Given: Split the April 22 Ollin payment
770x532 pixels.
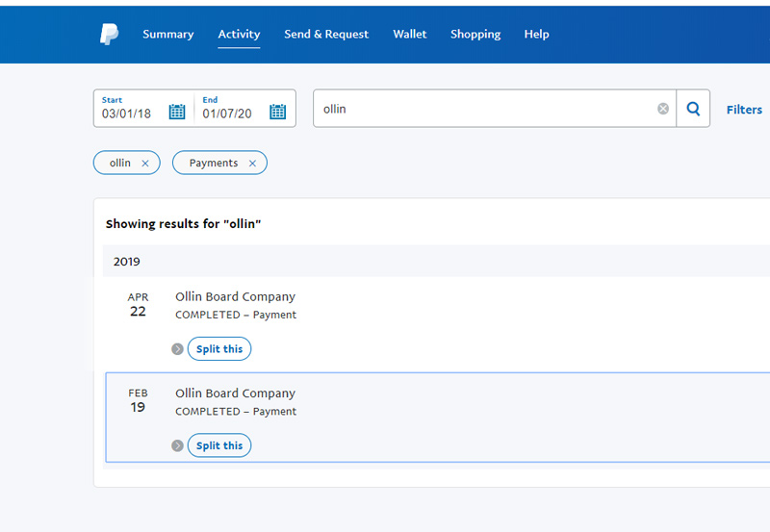Looking at the screenshot, I should pos(219,349).
